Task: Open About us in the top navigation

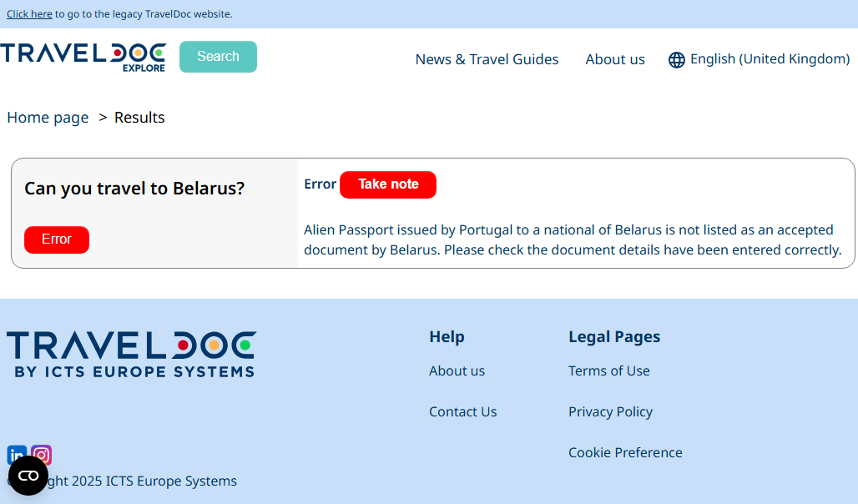Action: click(x=615, y=59)
